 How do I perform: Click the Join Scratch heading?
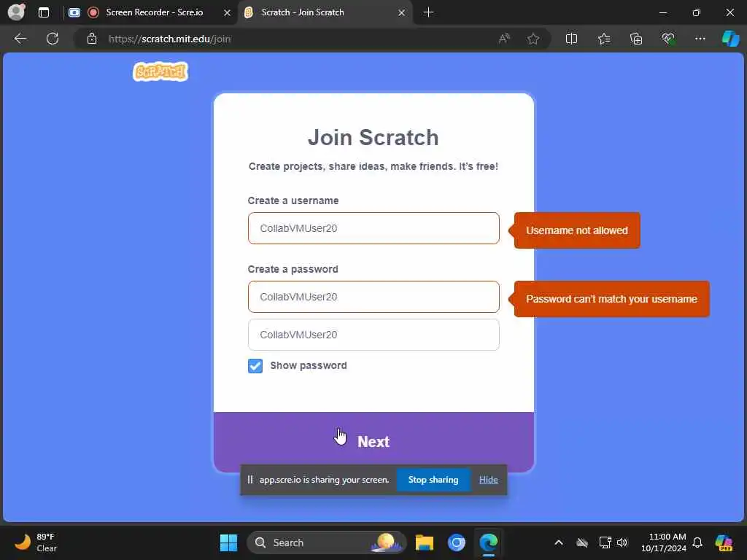[x=373, y=137]
